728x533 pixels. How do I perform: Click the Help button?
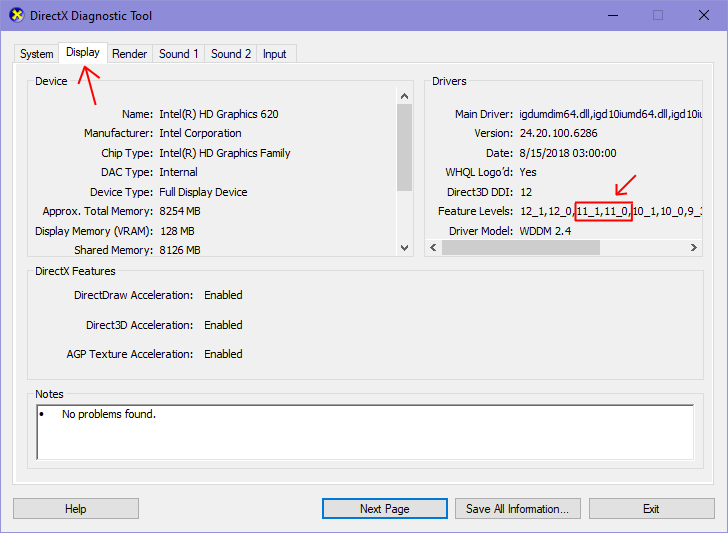76,509
